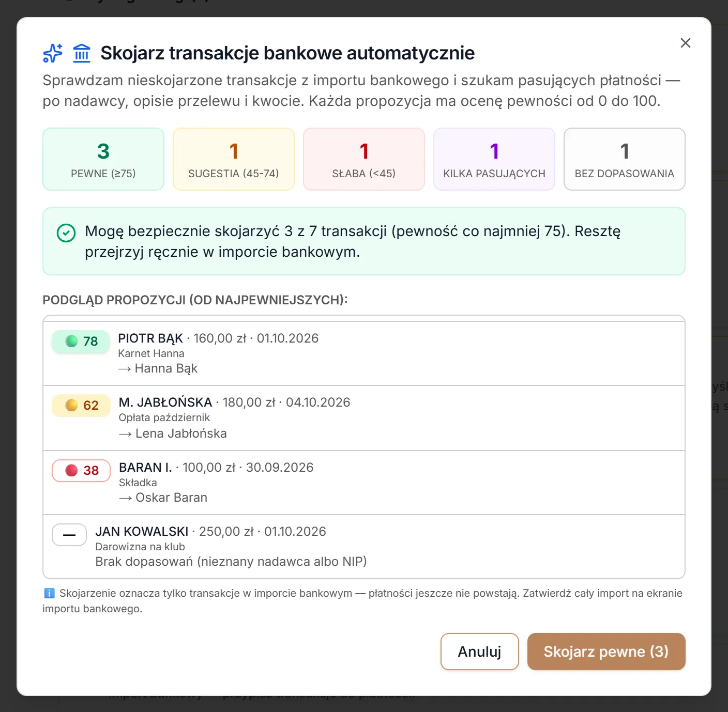
Task: Click the matched name Oskar Baran
Action: coord(171,498)
